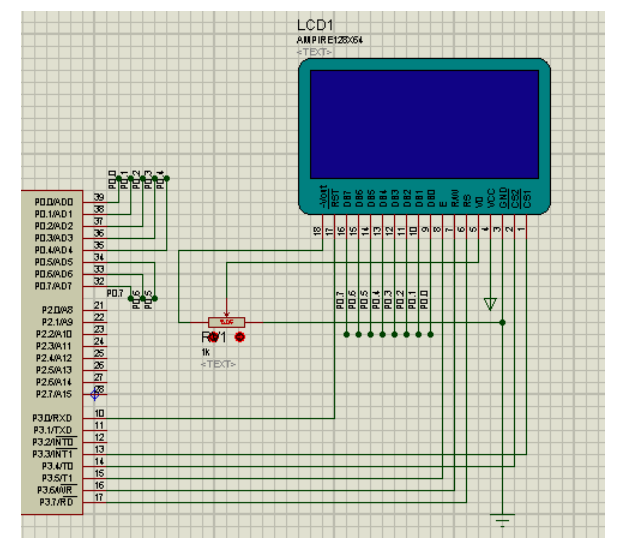
Task: Click the P0.0 net label above pin 39
Action: click(x=112, y=180)
